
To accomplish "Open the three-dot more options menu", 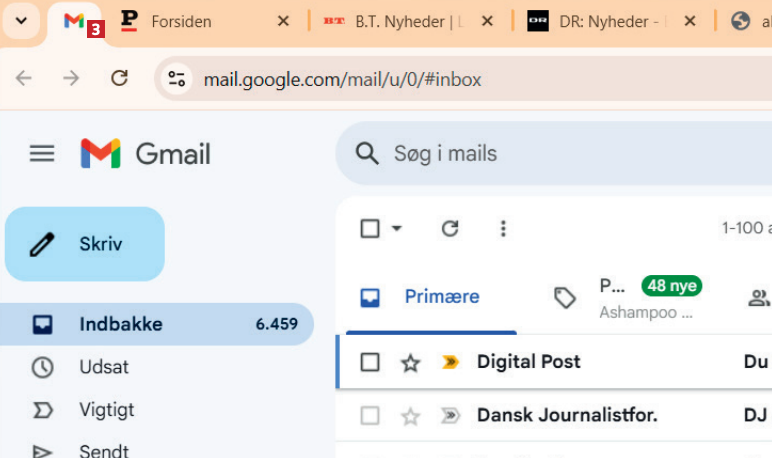I will pyautogui.click(x=503, y=229).
